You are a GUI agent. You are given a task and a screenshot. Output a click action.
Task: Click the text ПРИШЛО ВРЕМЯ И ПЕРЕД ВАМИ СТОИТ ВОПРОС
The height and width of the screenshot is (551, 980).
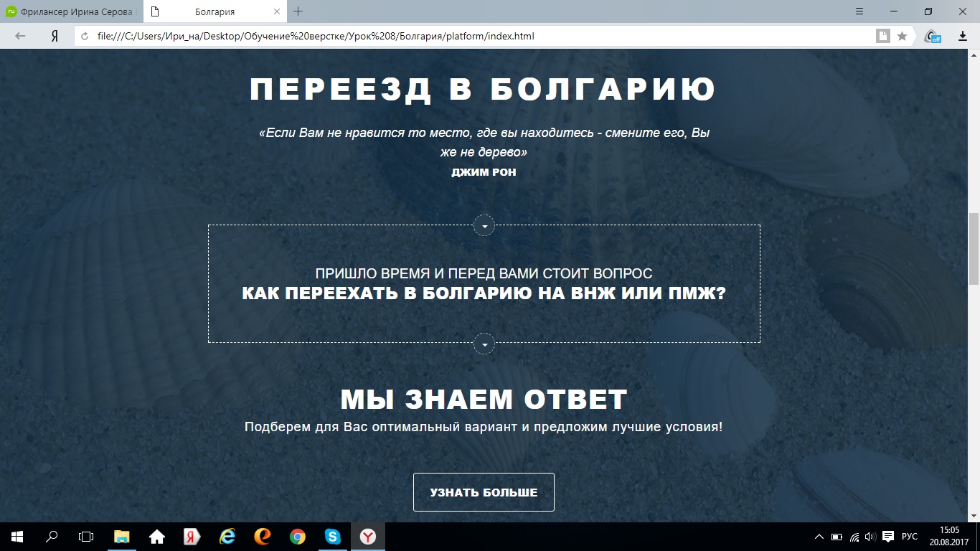click(484, 273)
